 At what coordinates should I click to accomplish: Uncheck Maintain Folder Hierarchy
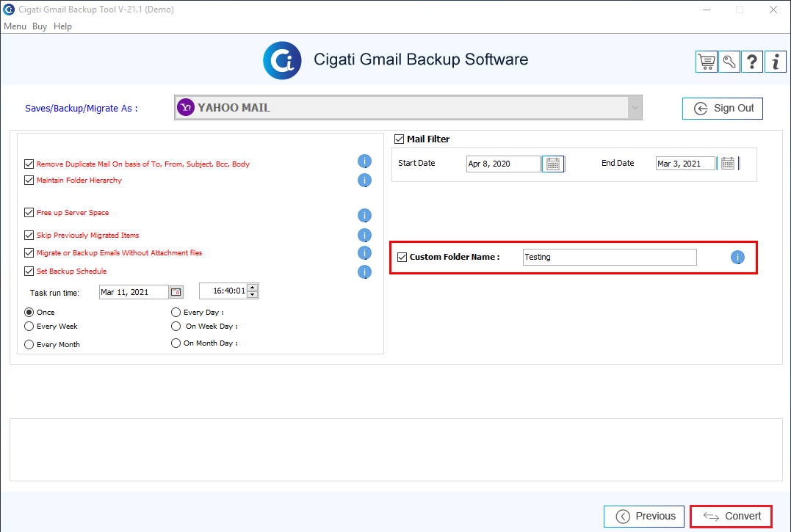29,181
